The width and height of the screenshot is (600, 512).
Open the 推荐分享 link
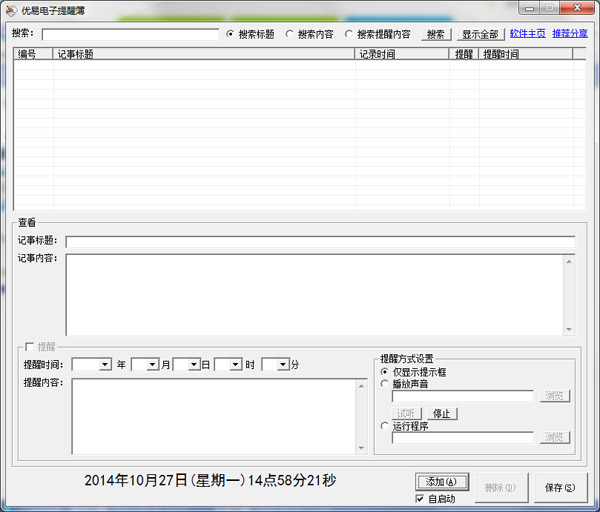[570, 34]
